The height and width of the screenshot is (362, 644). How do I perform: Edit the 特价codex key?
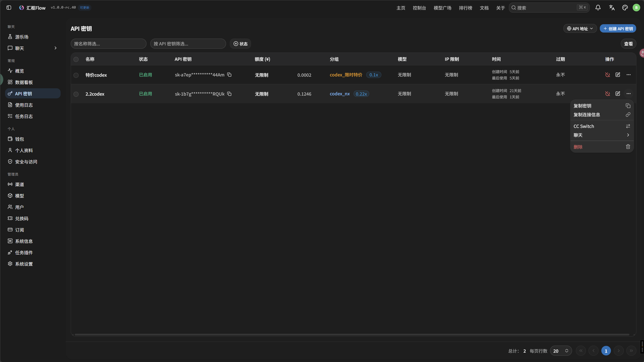pyautogui.click(x=618, y=75)
